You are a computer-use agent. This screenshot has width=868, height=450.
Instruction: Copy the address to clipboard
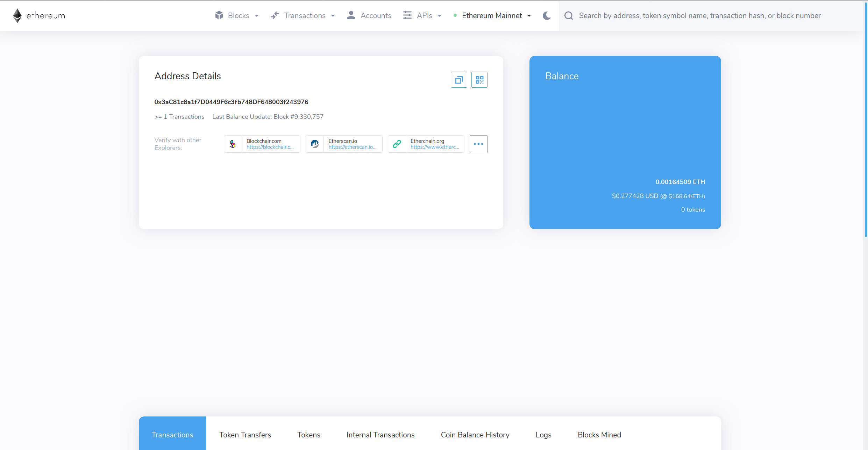point(458,79)
